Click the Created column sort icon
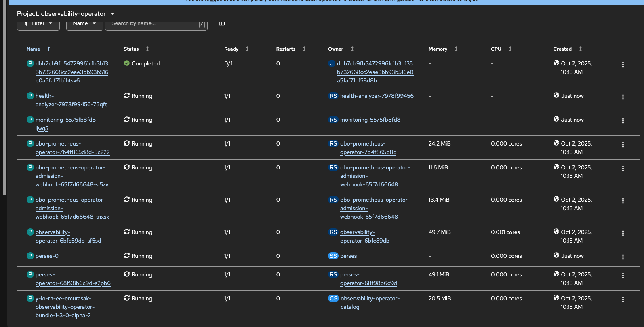Viewport: 644px width, 327px height. tap(581, 49)
